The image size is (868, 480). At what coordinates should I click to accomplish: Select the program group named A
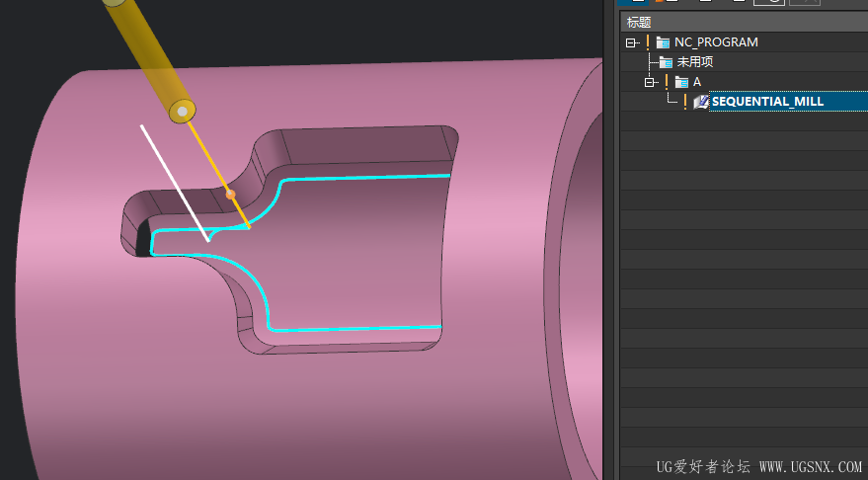point(697,82)
